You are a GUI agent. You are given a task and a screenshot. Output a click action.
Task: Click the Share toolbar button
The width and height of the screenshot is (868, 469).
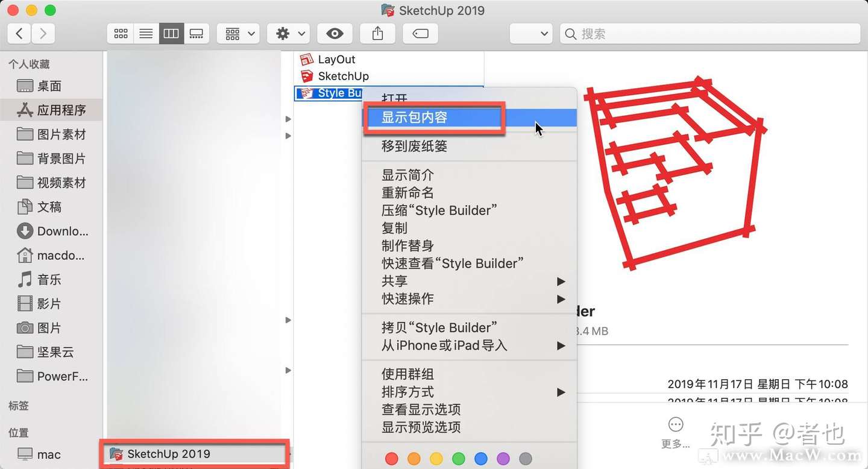378,34
